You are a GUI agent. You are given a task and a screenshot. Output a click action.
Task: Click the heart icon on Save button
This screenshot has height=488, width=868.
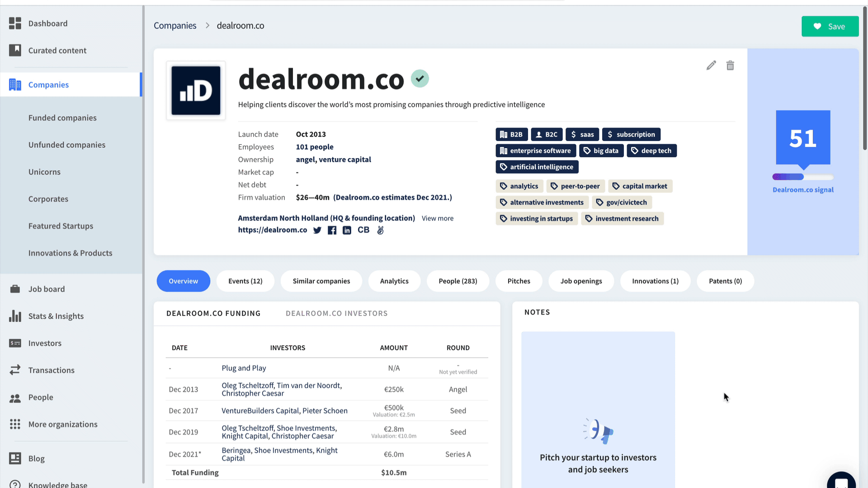pyautogui.click(x=817, y=26)
